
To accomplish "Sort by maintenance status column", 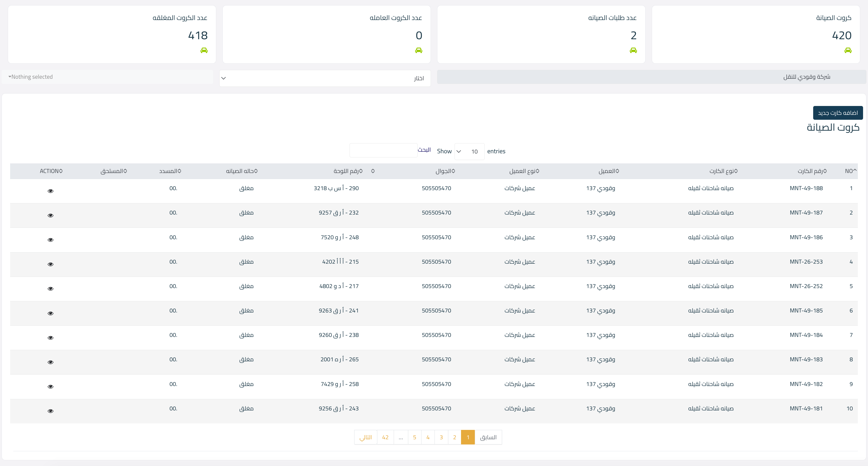I will pyautogui.click(x=242, y=171).
